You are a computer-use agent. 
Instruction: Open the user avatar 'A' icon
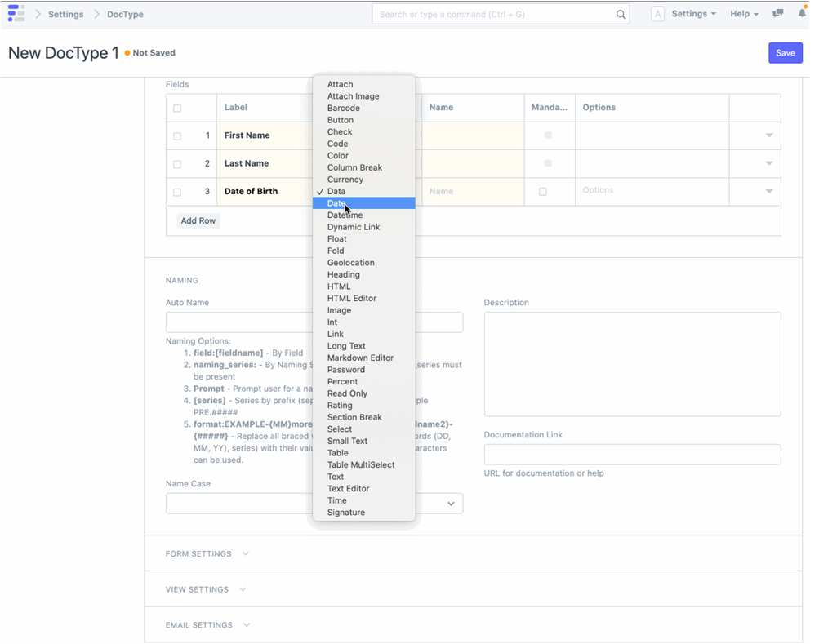[x=657, y=14]
